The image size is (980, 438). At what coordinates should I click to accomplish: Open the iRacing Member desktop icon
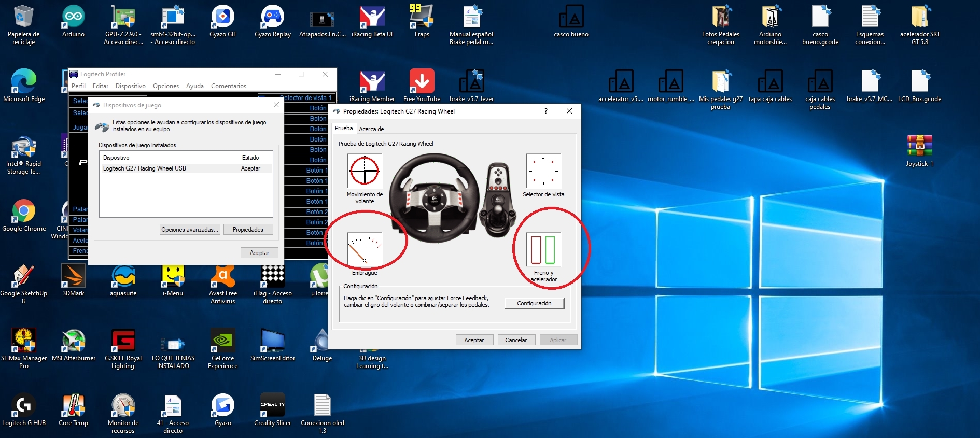(372, 81)
